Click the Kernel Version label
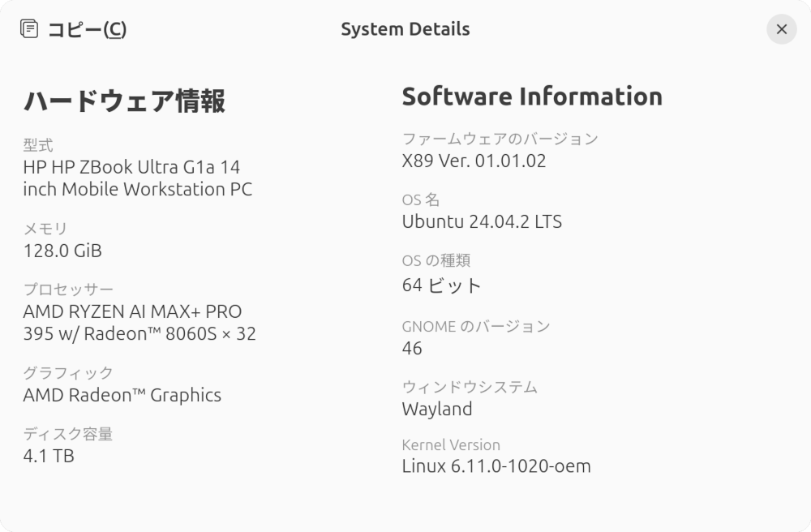811x532 pixels. click(x=451, y=445)
